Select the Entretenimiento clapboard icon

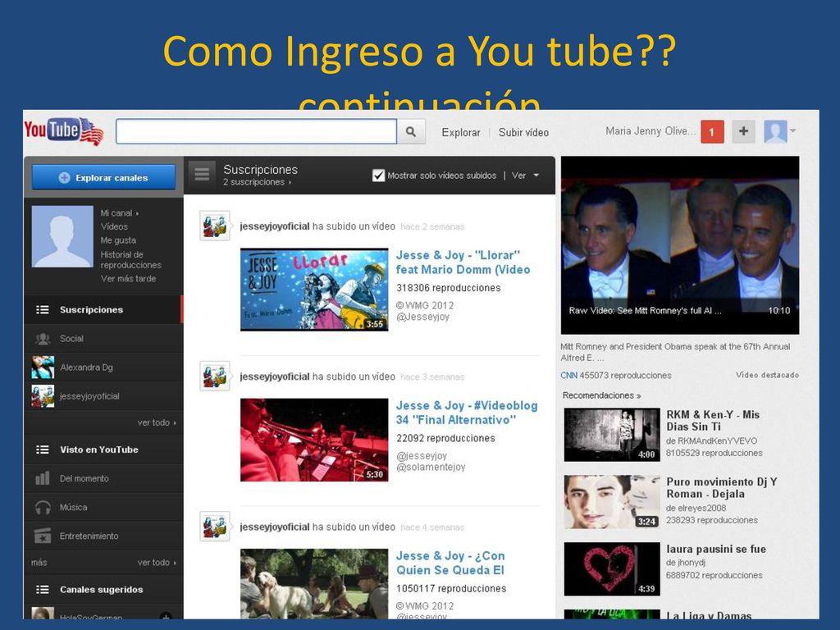pos(43,536)
